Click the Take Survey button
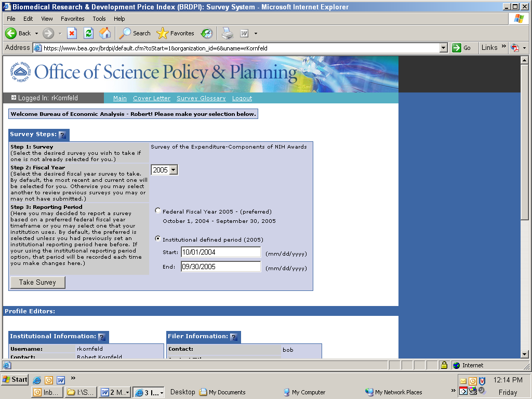This screenshot has height=399, width=532. click(37, 282)
